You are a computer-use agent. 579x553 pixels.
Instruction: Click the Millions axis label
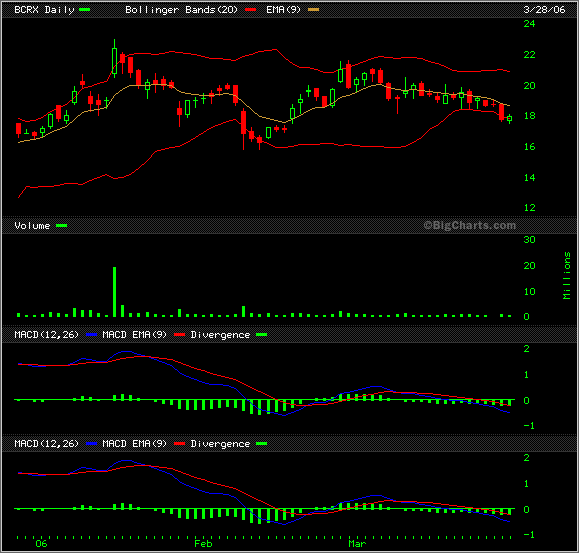point(567,275)
